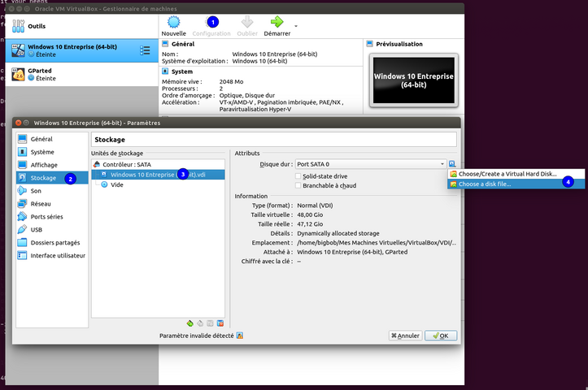The image size is (588, 390).
Task: Open the Système settings category
Action: 52,152
